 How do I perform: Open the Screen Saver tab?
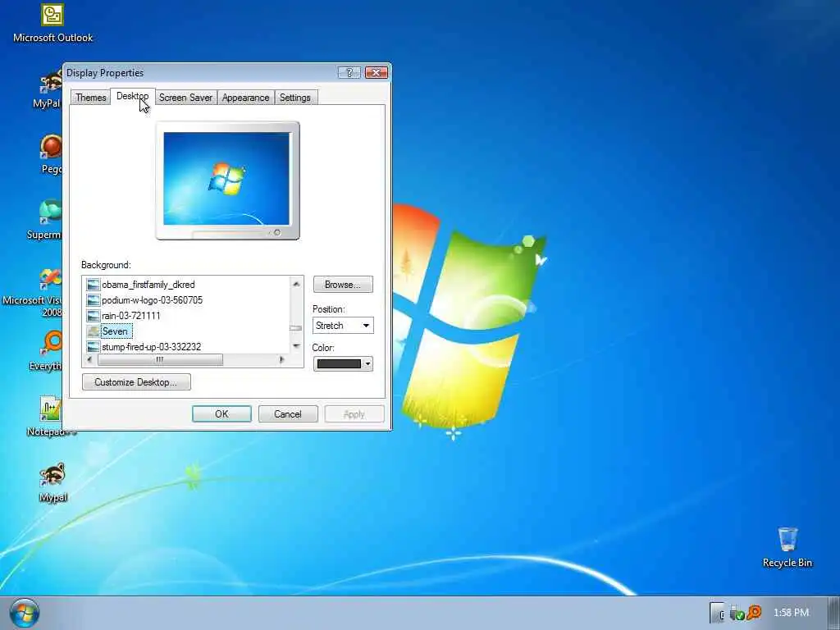point(185,98)
